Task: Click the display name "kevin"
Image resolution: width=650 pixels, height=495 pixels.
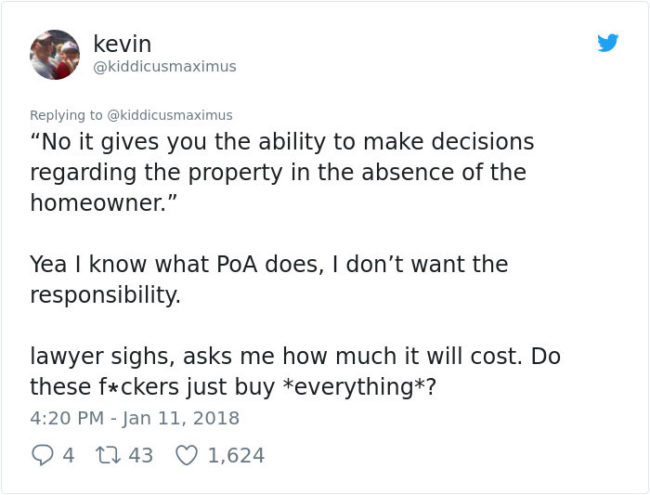Action: [x=122, y=44]
